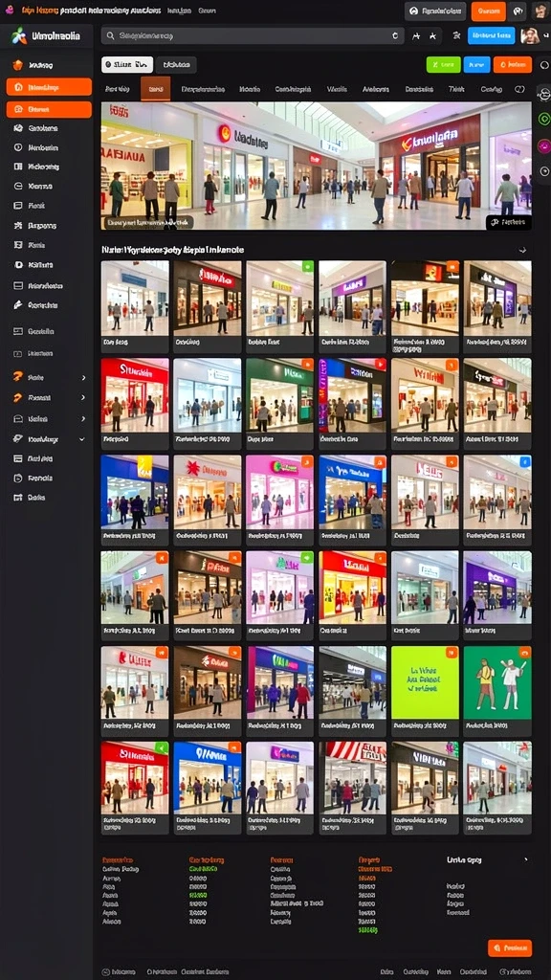Select the dark pill toggle next to the white one
The image size is (551, 980).
click(x=176, y=64)
